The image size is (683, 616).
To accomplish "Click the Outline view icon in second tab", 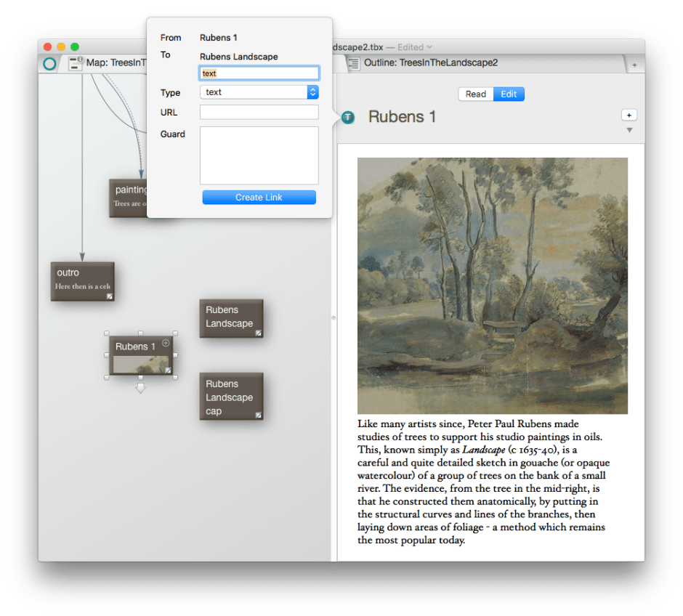I will pos(353,63).
